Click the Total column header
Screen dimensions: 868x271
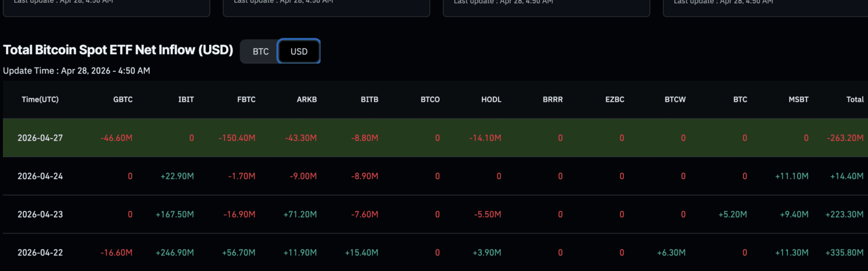point(854,99)
